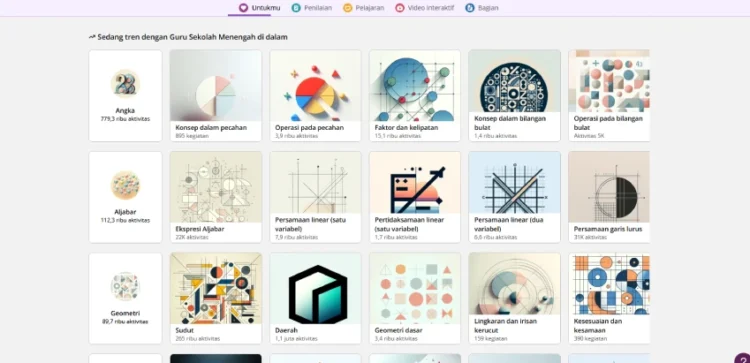The height and width of the screenshot is (363, 750).
Task: Click the Ekspresi Aljabar title
Action: coord(200,229)
